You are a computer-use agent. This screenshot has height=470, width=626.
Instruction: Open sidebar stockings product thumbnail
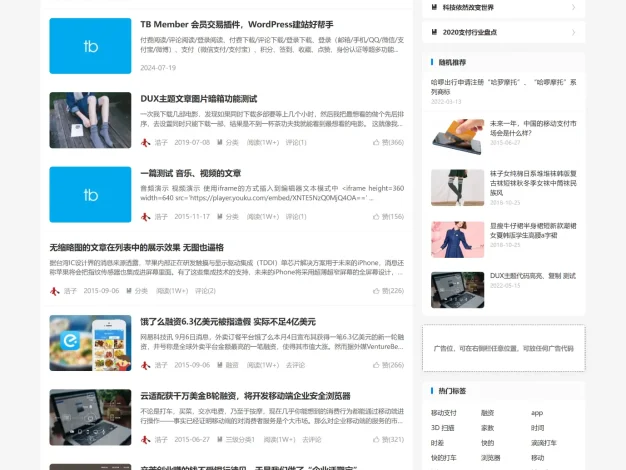[x=458, y=188]
